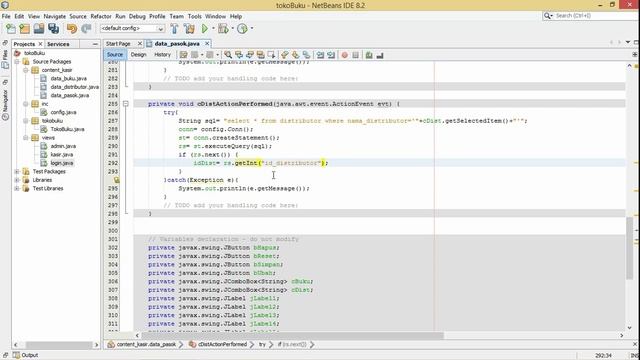
Task: Open the File menu
Action: pyautogui.click(x=6, y=16)
